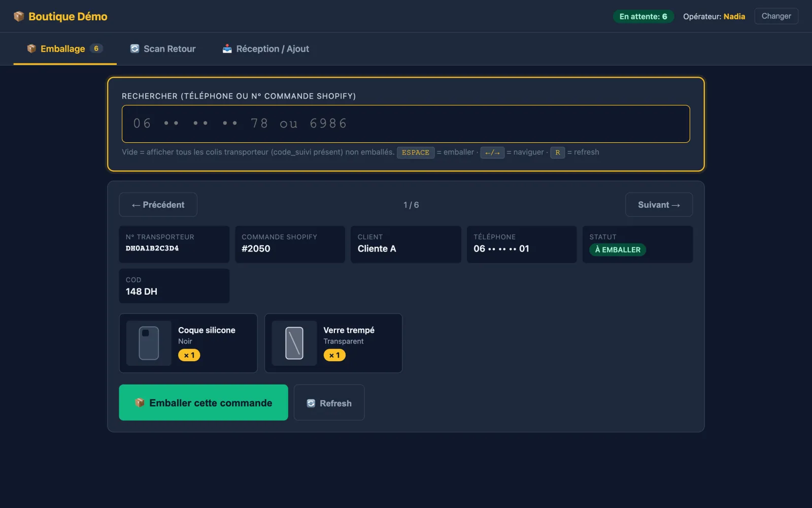
Task: Click client name Cliente A
Action: point(377,248)
